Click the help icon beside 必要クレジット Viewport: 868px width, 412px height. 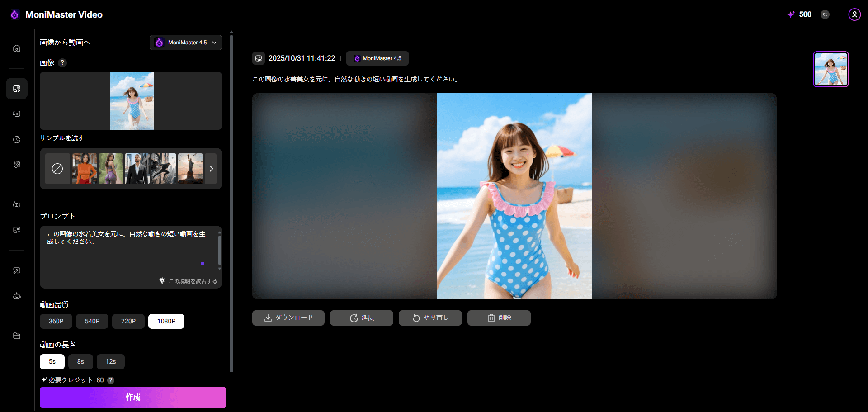click(x=111, y=380)
